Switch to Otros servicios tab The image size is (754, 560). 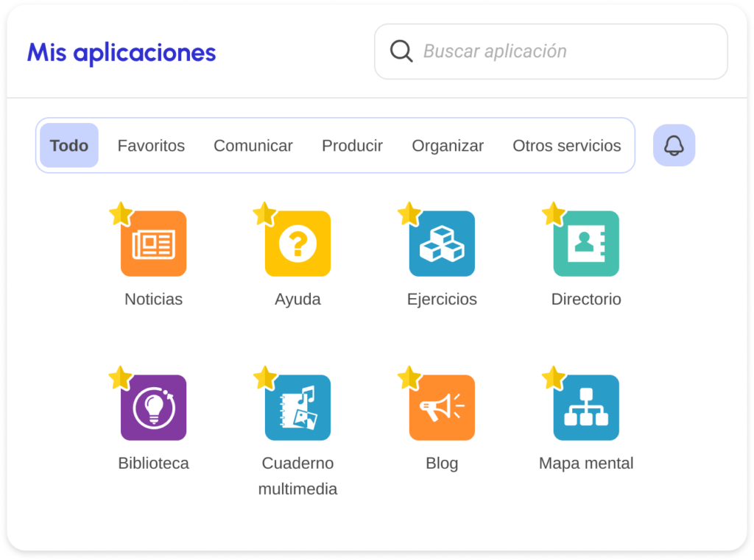[x=566, y=145]
